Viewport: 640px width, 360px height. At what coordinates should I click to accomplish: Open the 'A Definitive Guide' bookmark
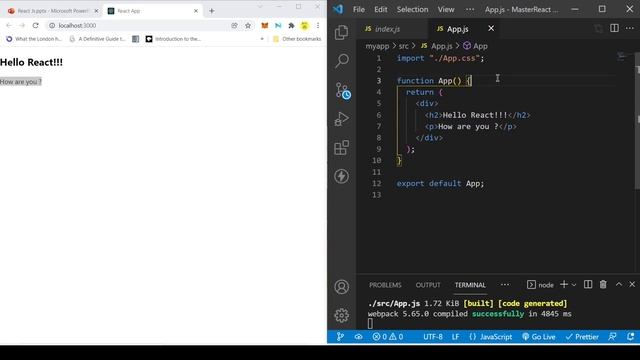pyautogui.click(x=98, y=39)
